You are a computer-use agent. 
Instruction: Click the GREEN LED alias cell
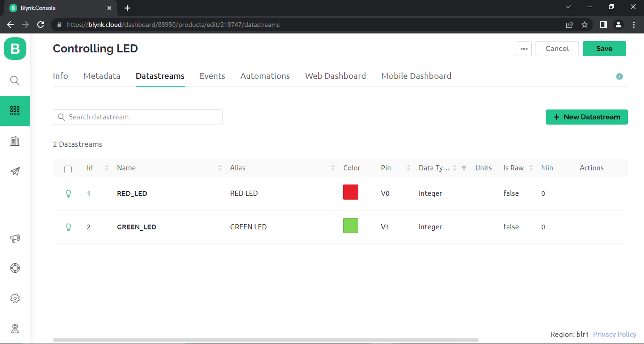click(x=248, y=227)
